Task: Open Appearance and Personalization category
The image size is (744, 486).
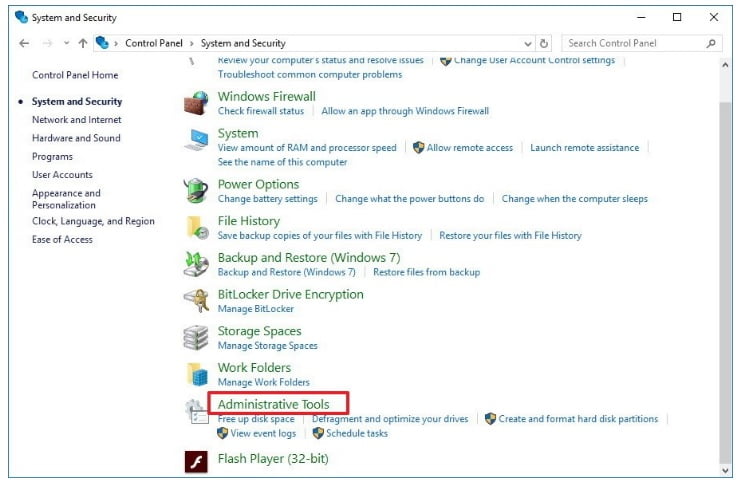Action: [66, 199]
